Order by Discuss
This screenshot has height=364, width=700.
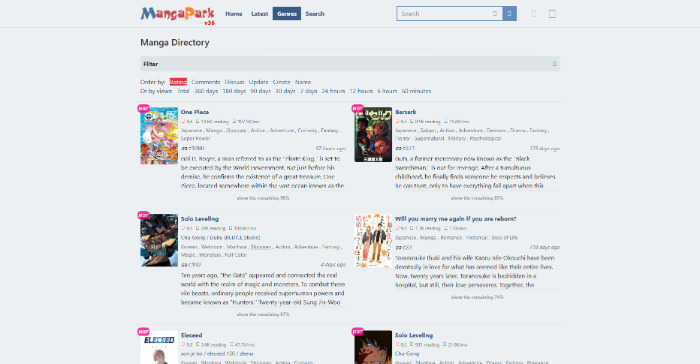(x=234, y=82)
